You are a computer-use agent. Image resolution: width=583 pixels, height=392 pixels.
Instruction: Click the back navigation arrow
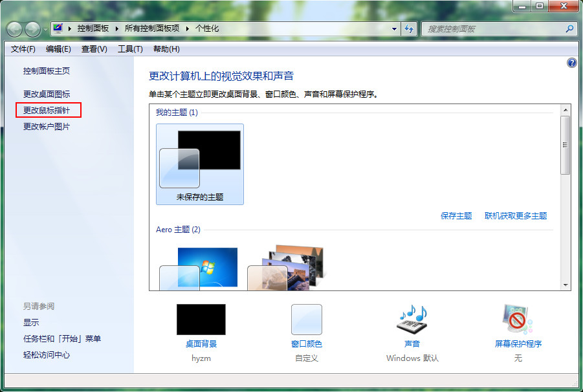tap(15, 29)
